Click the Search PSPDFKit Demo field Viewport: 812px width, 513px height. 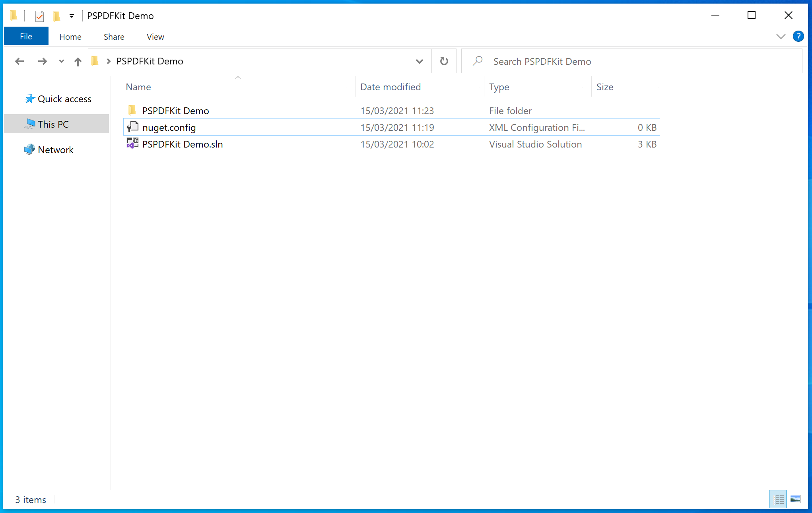pos(631,61)
